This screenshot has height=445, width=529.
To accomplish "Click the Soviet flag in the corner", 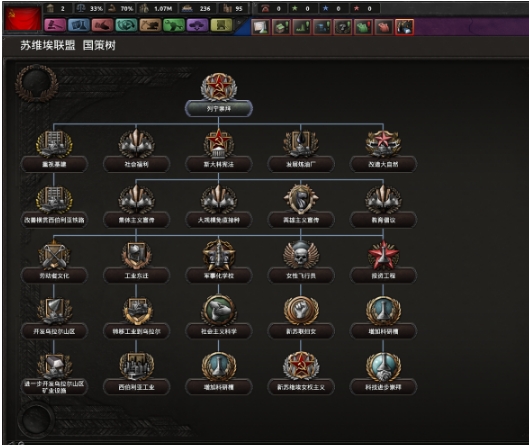I will 23,19.
